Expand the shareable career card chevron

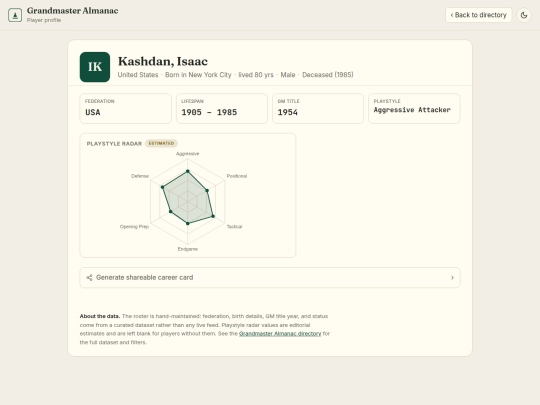tap(452, 278)
